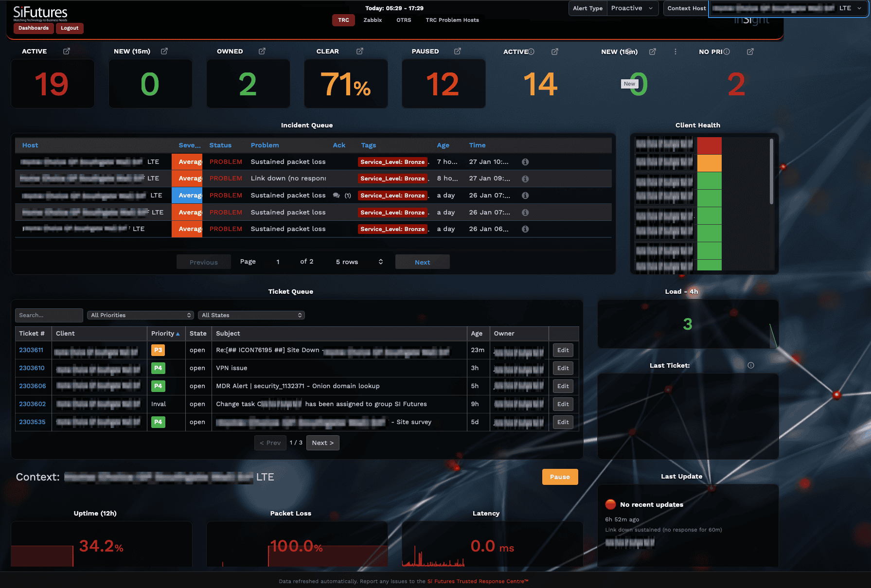
Task: Click the Logout button
Action: pos(70,28)
